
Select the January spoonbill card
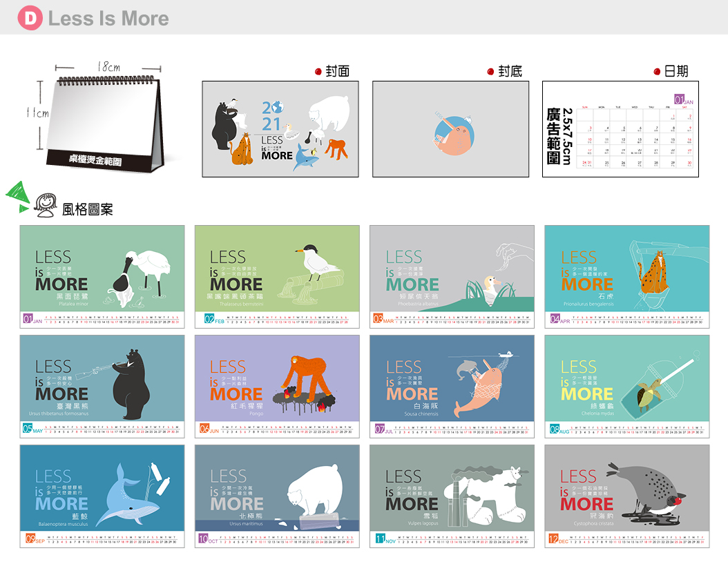(102, 277)
